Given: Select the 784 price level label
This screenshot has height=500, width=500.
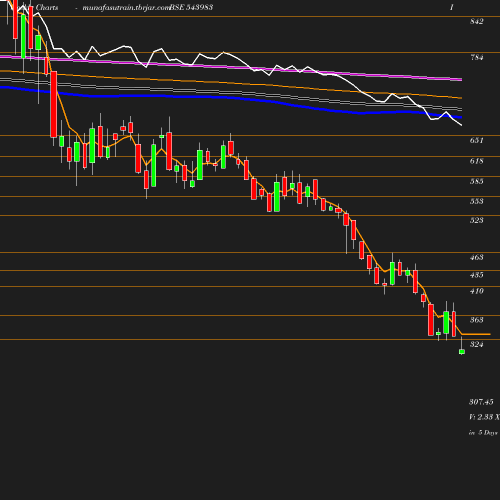Looking at the screenshot, I should (477, 57).
